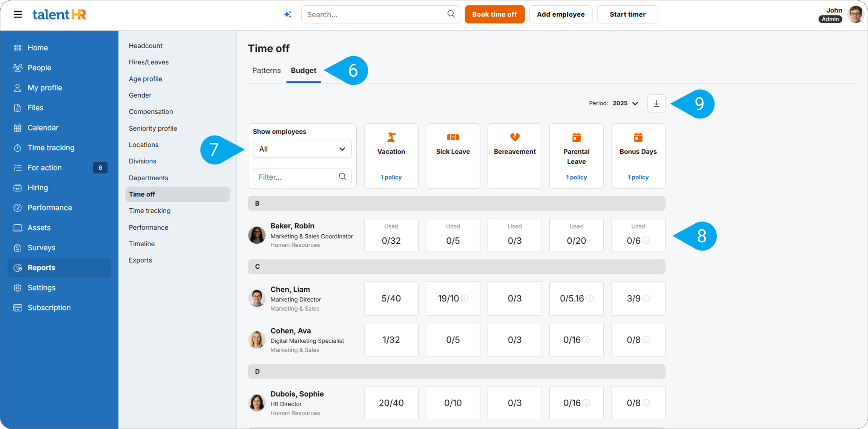Open Subscription page from sidebar
This screenshot has height=429, width=868.
[x=49, y=308]
